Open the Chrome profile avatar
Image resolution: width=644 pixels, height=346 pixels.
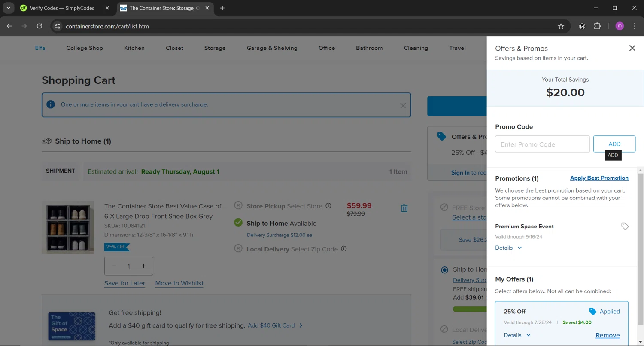pyautogui.click(x=620, y=26)
